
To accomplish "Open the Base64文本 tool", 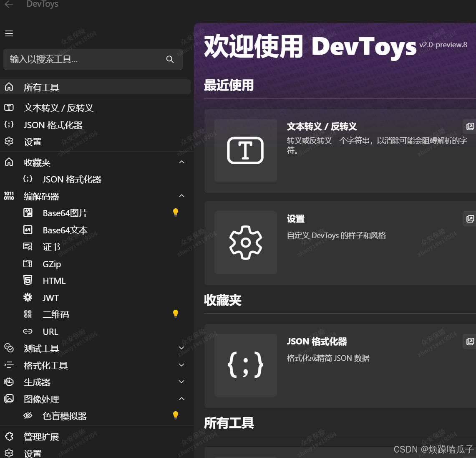I will tap(95, 230).
